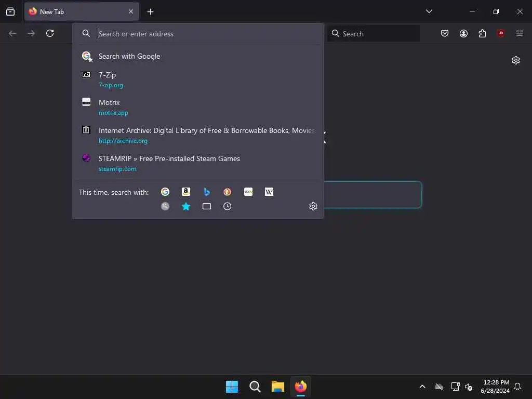This screenshot has width=532, height=399.
Task: Open the OneDrive tray icon
Action: (x=439, y=387)
